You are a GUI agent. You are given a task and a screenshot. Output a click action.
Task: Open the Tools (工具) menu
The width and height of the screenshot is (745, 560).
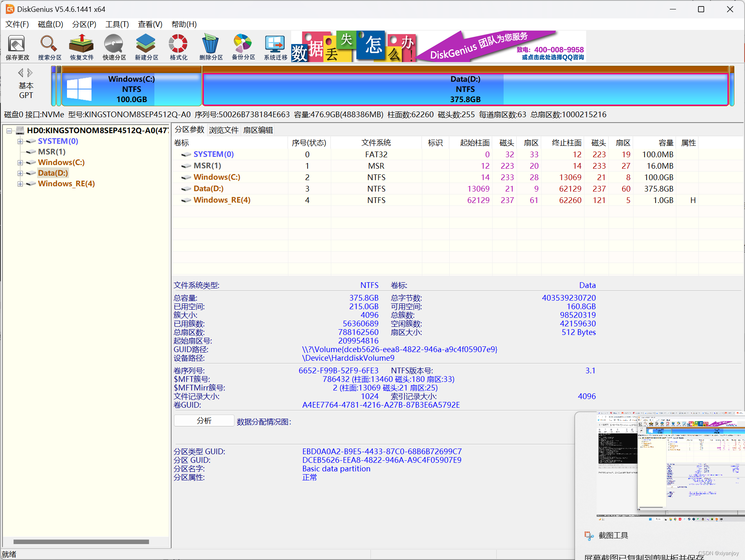coord(117,24)
